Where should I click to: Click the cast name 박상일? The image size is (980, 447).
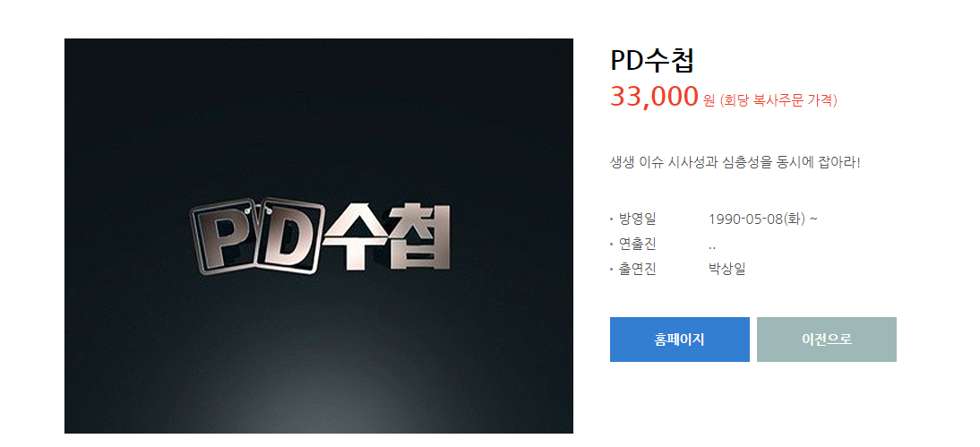click(726, 269)
